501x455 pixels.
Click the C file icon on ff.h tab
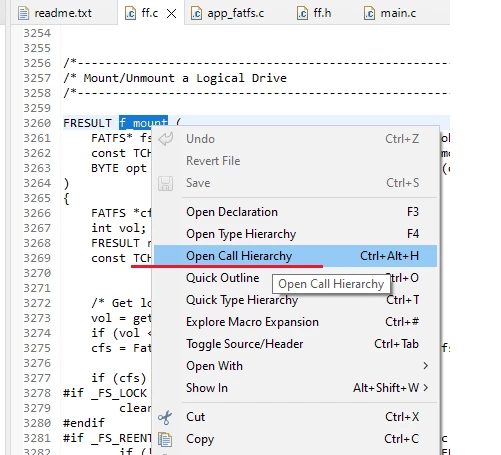tap(302, 13)
